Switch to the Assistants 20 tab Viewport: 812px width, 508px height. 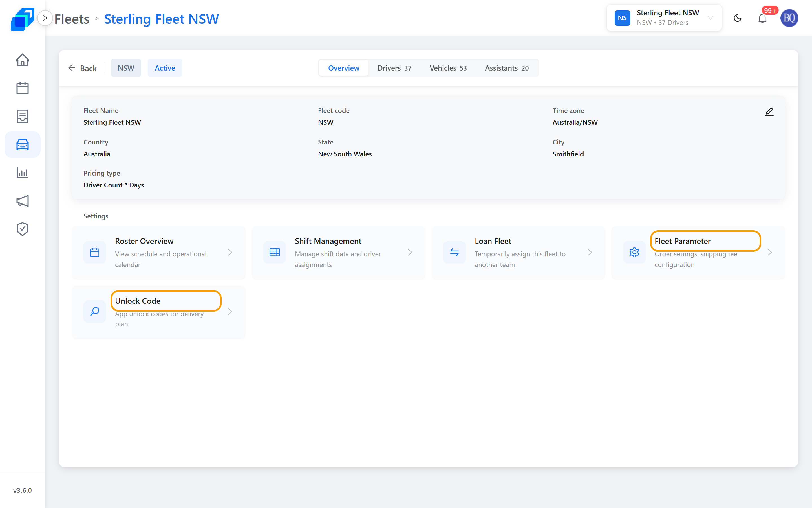(x=507, y=68)
